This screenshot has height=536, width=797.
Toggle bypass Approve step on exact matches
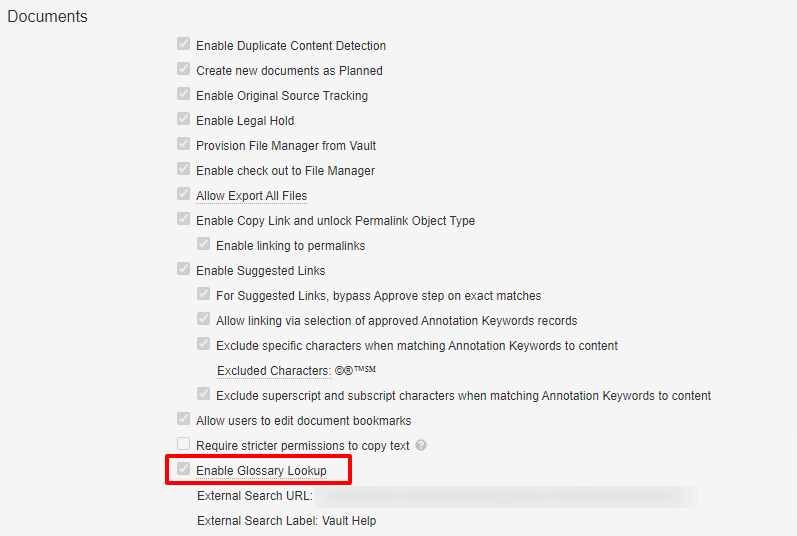tap(203, 295)
